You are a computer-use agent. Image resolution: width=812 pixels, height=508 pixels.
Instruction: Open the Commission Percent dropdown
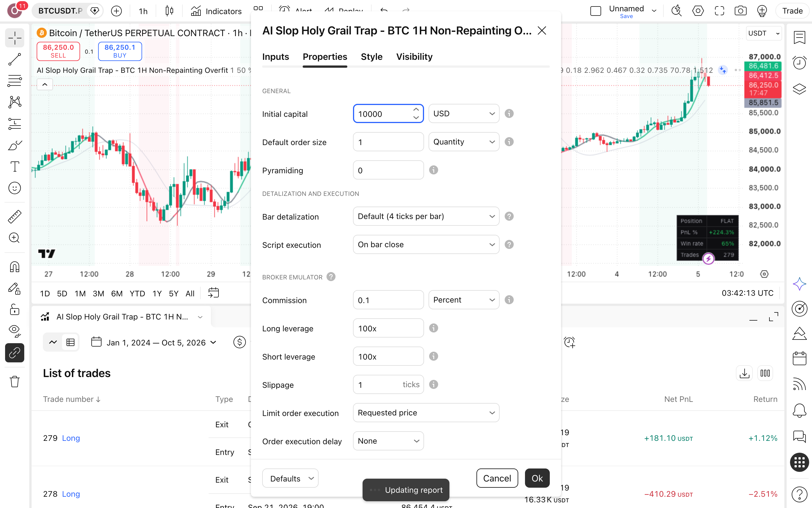click(x=464, y=300)
